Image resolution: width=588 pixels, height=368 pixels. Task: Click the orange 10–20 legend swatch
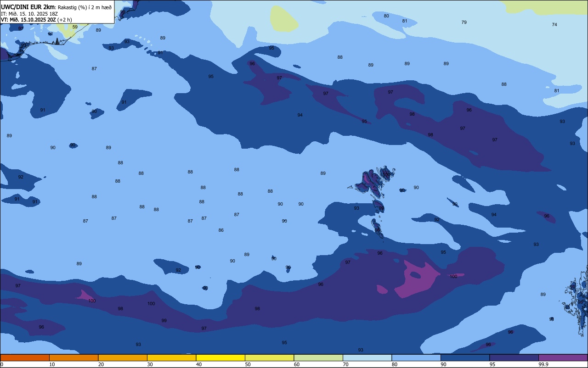point(73,357)
